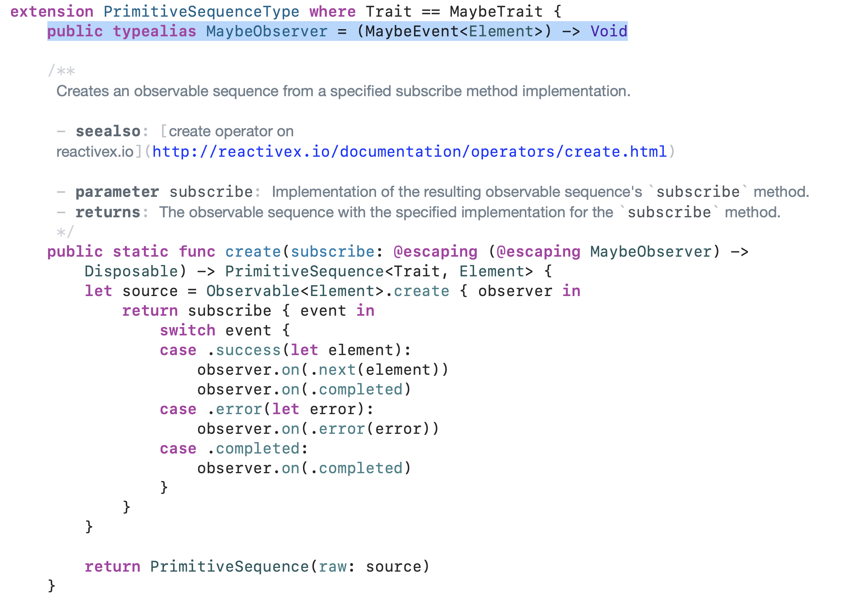Click PrimitiveSequenceType in the extension declaration
868x611 pixels.
[x=201, y=12]
